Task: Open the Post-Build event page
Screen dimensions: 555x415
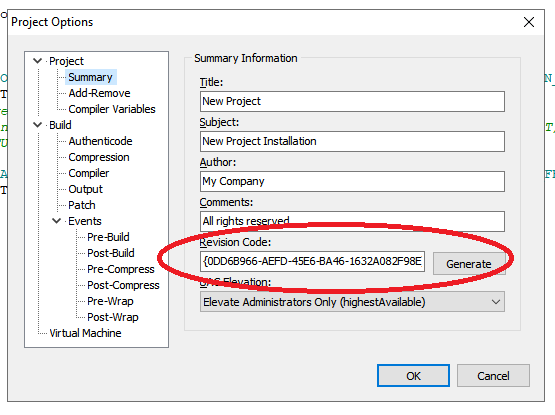Action: (x=111, y=253)
